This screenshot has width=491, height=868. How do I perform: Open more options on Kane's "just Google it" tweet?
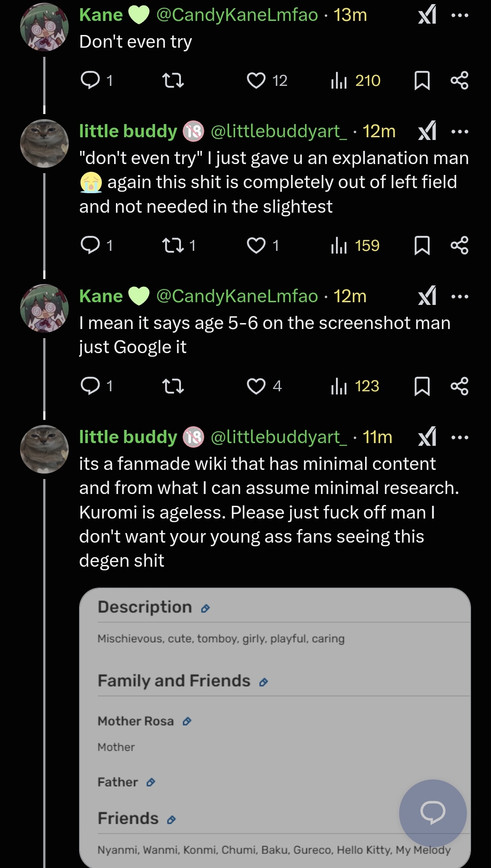click(x=460, y=296)
